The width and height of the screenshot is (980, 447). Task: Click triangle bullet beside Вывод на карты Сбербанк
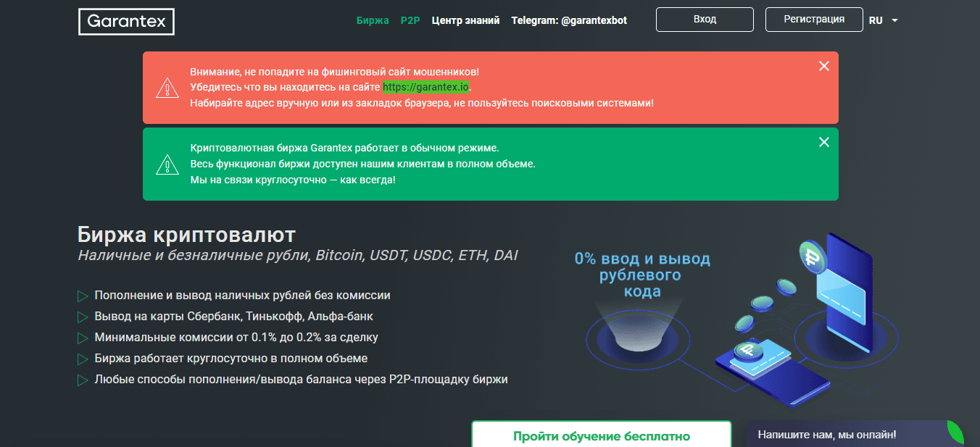click(x=83, y=317)
